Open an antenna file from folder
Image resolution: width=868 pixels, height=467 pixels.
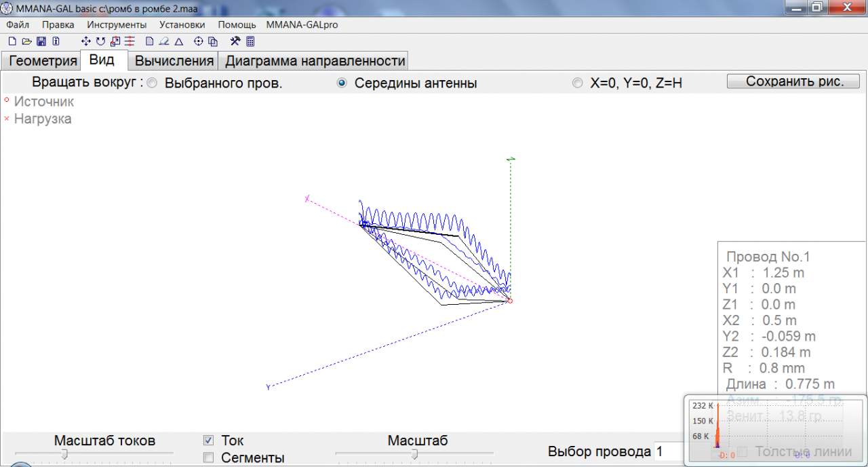tap(26, 41)
